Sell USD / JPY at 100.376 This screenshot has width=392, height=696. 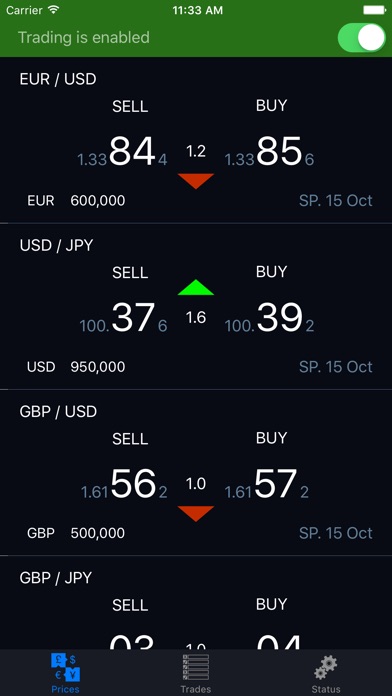click(x=123, y=318)
